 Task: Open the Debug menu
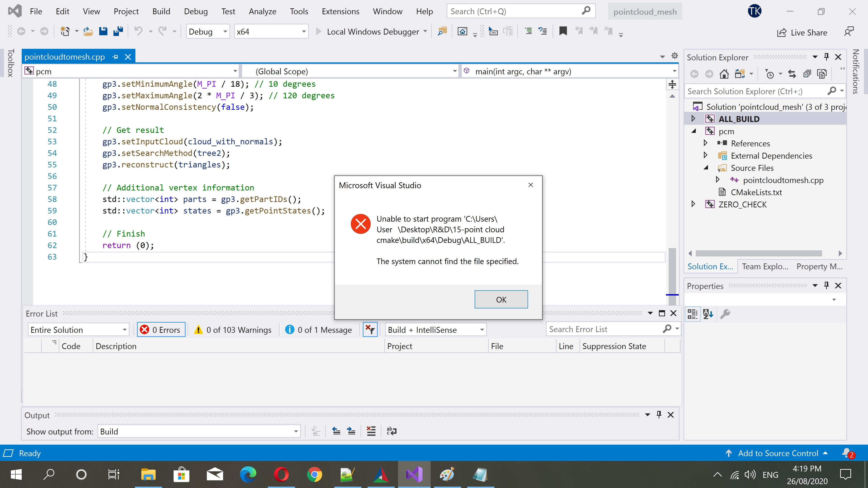[x=196, y=12]
